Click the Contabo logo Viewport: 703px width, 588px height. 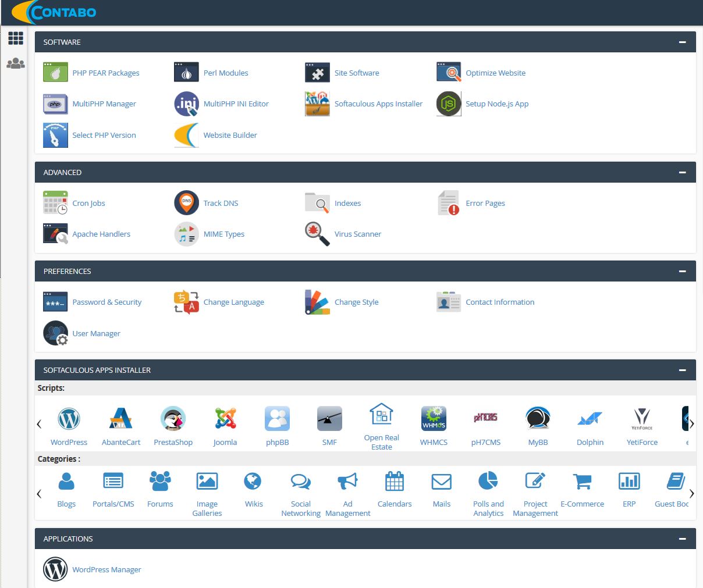click(54, 12)
